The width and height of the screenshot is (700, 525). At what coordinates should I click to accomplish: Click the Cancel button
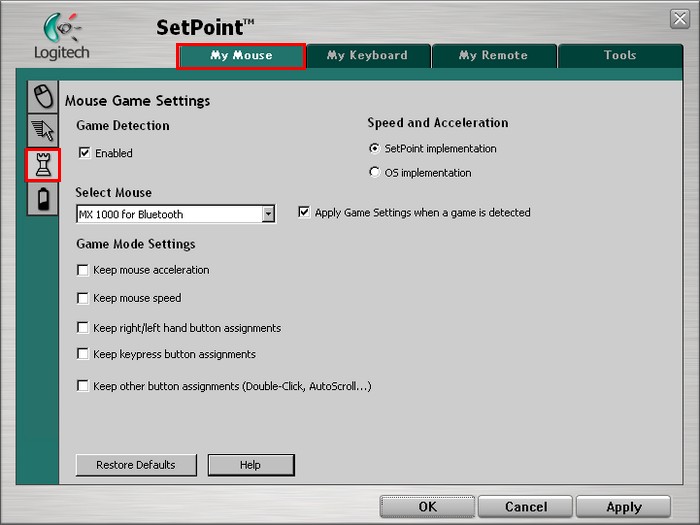click(525, 507)
